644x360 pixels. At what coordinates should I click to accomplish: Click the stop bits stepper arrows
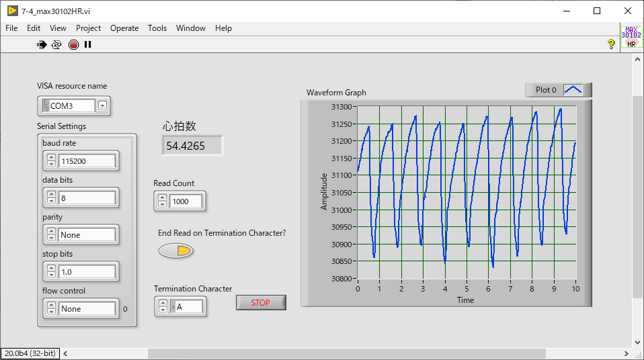point(51,272)
